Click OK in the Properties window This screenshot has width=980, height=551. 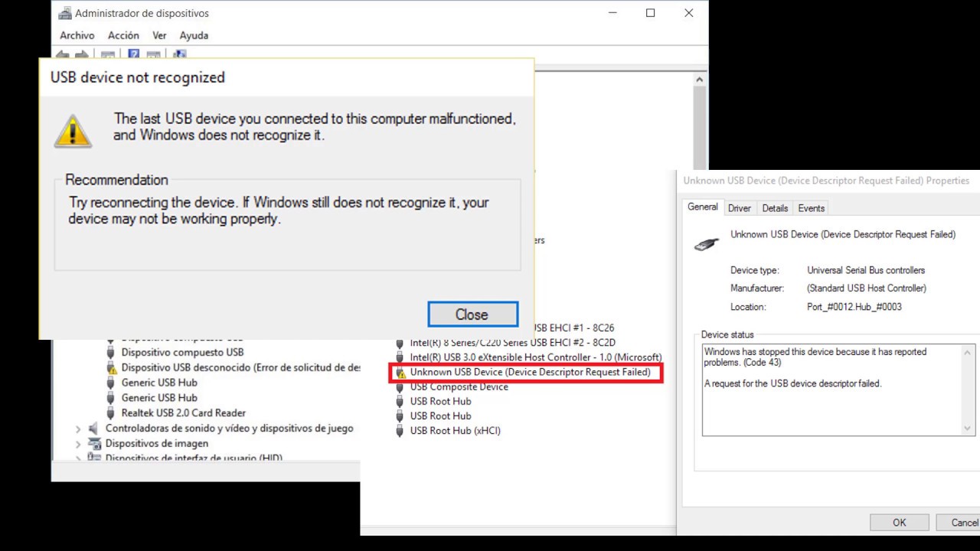point(900,523)
